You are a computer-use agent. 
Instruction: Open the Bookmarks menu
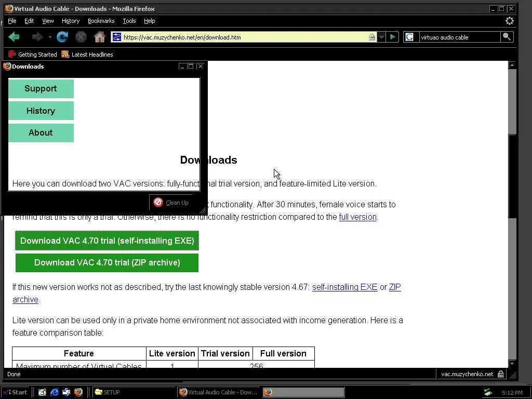point(101,21)
